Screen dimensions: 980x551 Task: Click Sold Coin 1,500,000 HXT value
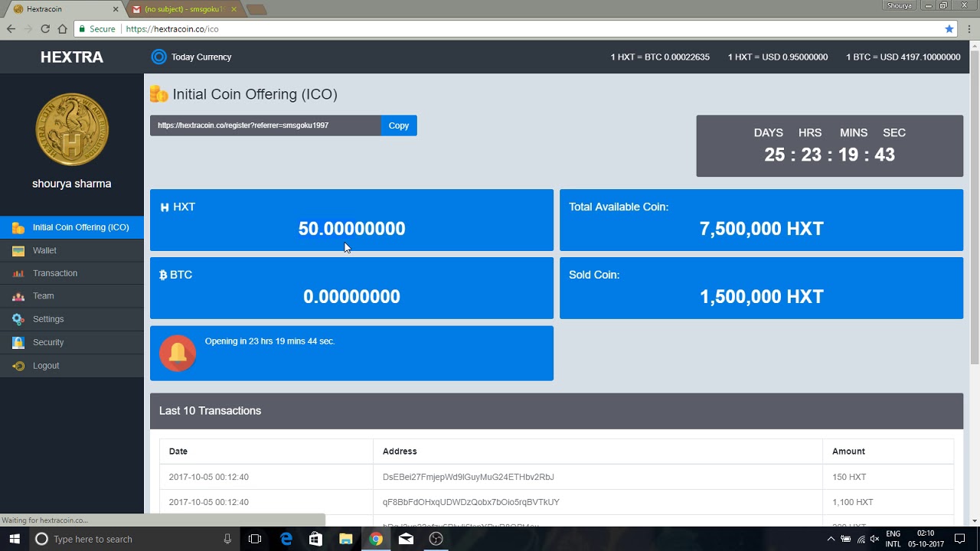pos(762,297)
